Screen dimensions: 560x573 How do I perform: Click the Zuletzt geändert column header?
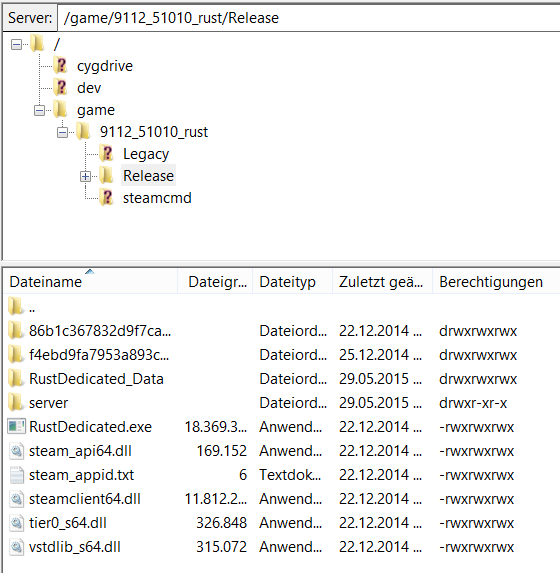pos(382,281)
